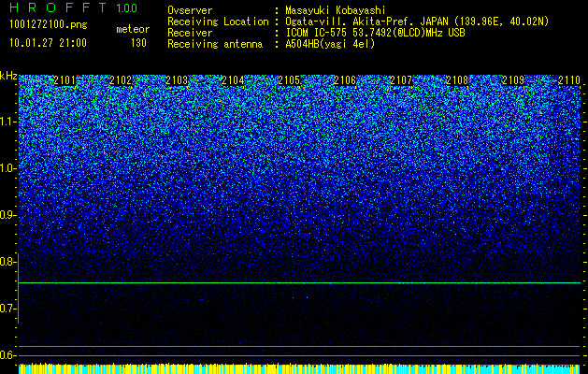
Task: Click the 2104 time marker
Action: 233,80
